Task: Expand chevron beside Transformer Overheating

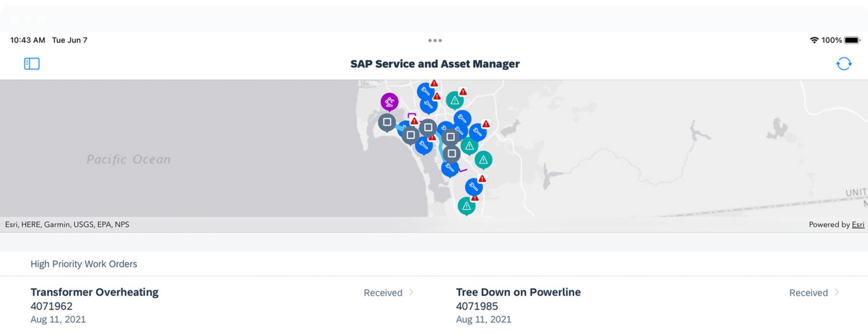Action: (411, 292)
